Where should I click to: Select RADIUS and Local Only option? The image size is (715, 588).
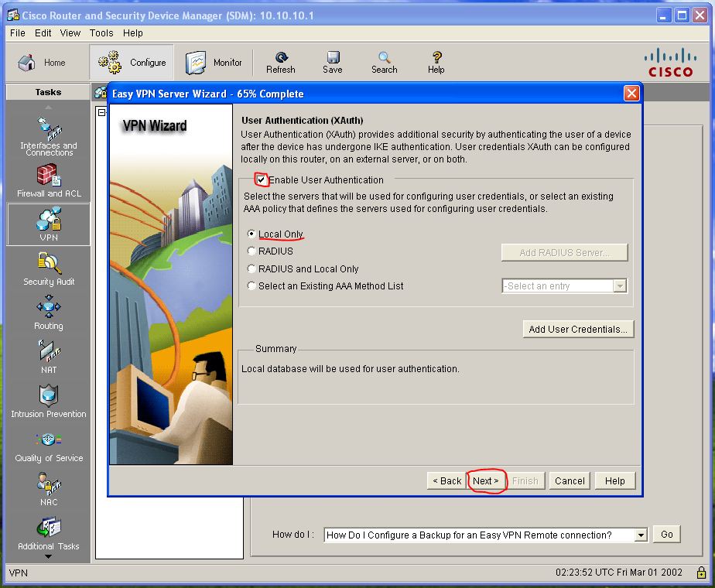[251, 269]
